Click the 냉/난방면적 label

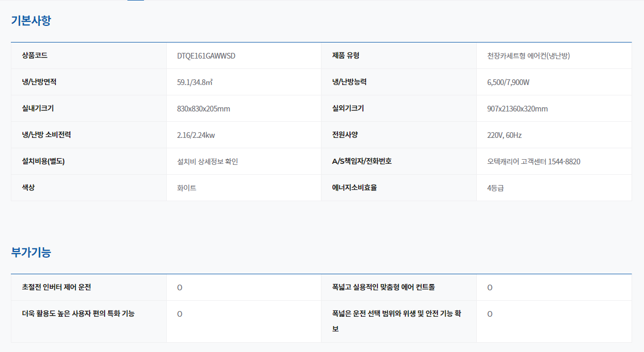(x=39, y=82)
